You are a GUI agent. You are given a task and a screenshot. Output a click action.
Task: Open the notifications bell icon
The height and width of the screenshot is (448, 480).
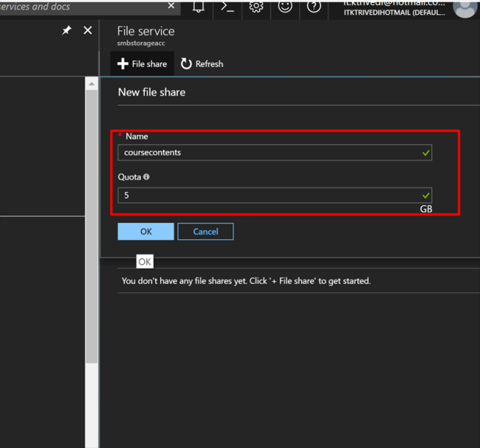point(199,7)
